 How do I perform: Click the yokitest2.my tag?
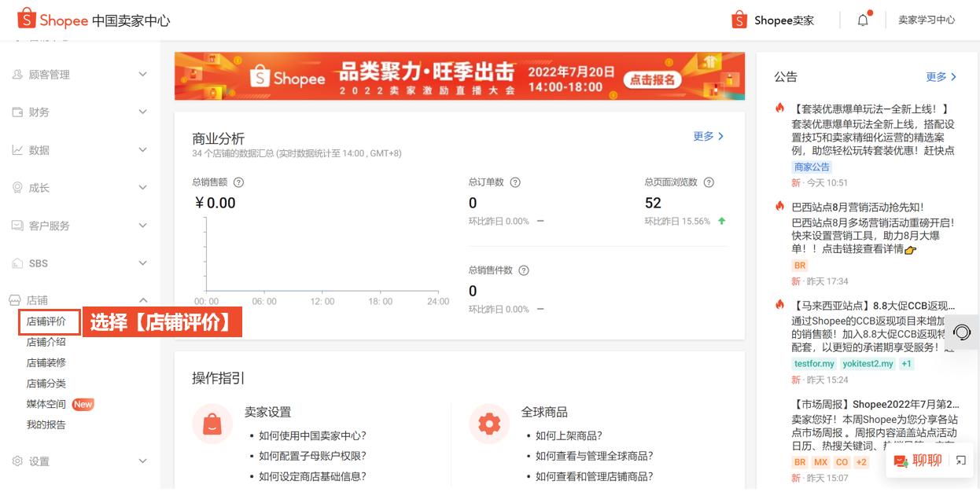(x=868, y=363)
